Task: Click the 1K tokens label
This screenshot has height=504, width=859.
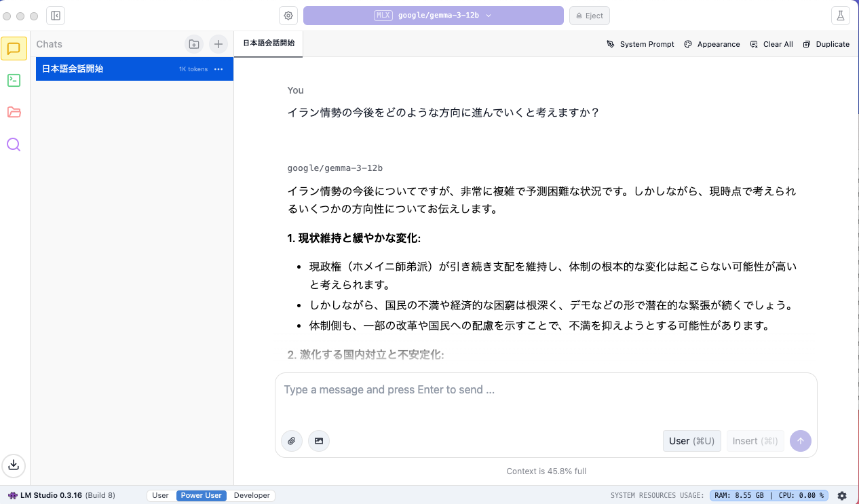Action: pos(193,69)
